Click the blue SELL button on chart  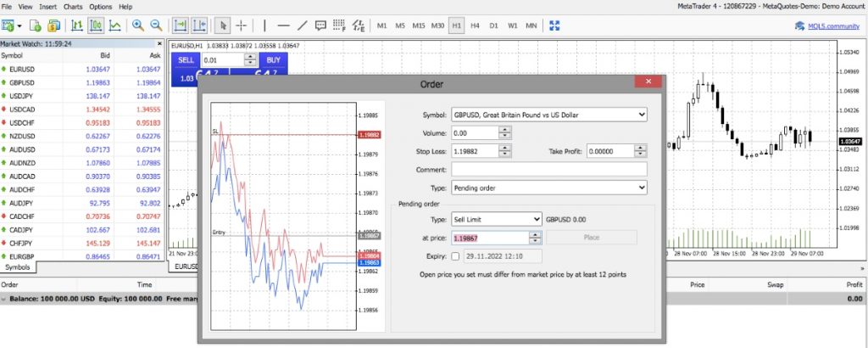(x=186, y=60)
